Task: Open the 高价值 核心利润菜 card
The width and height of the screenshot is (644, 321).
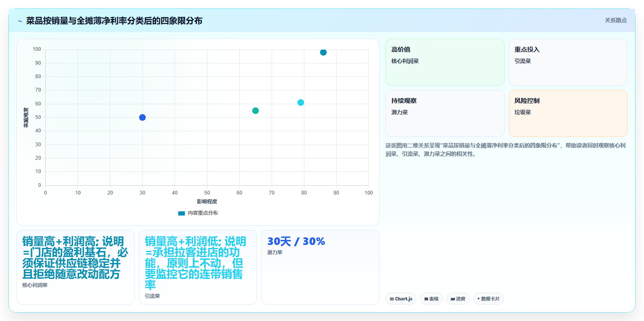Action: [445, 62]
